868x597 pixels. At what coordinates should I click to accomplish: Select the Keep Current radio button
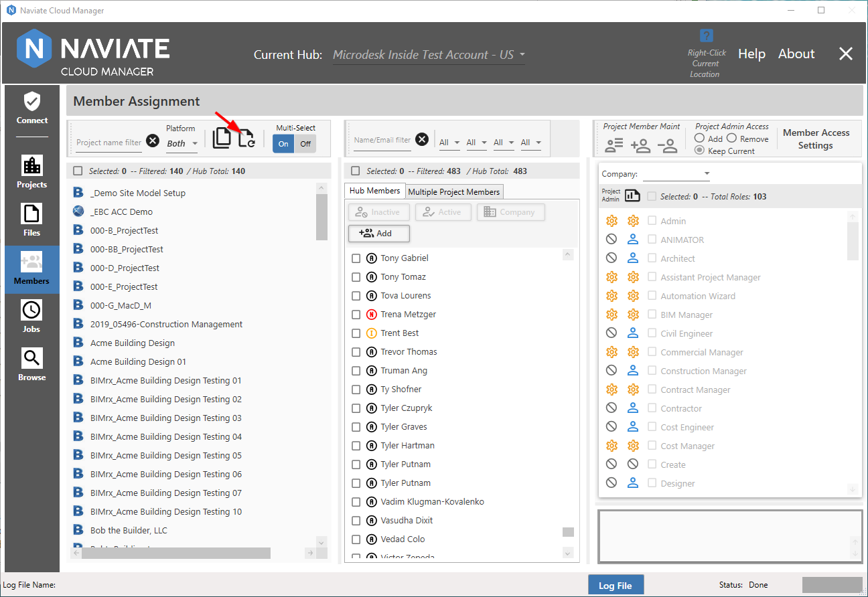(700, 151)
